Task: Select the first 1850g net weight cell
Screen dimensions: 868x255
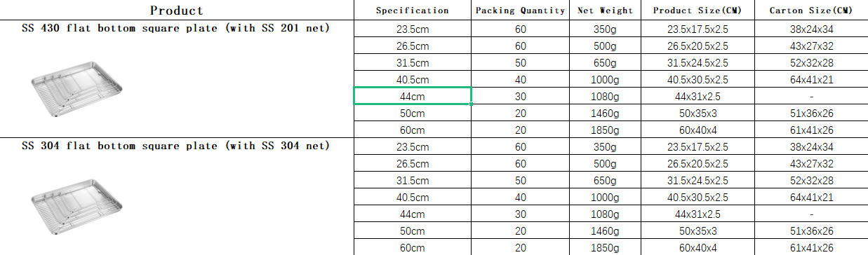Action: tap(605, 130)
